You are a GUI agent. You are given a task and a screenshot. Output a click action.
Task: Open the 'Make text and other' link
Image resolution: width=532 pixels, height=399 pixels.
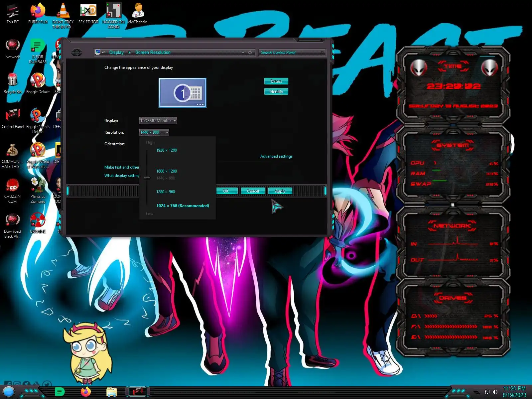click(x=122, y=167)
